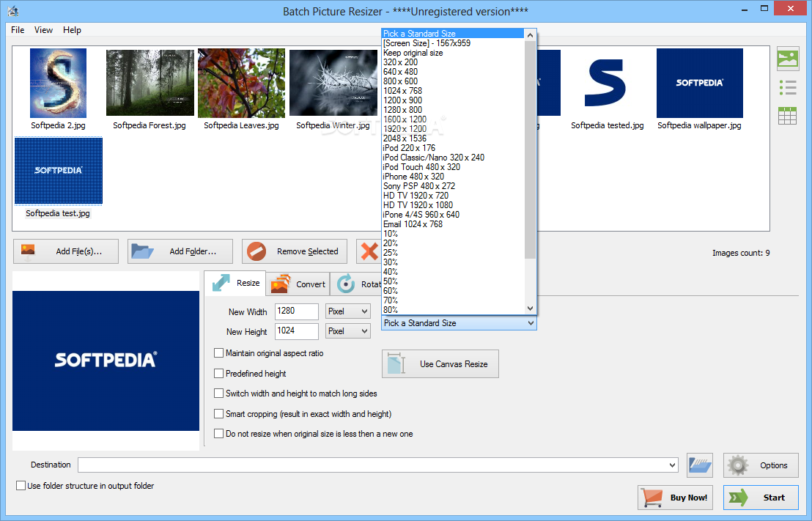
Task: Click Add Folder... button
Action: tap(180, 251)
